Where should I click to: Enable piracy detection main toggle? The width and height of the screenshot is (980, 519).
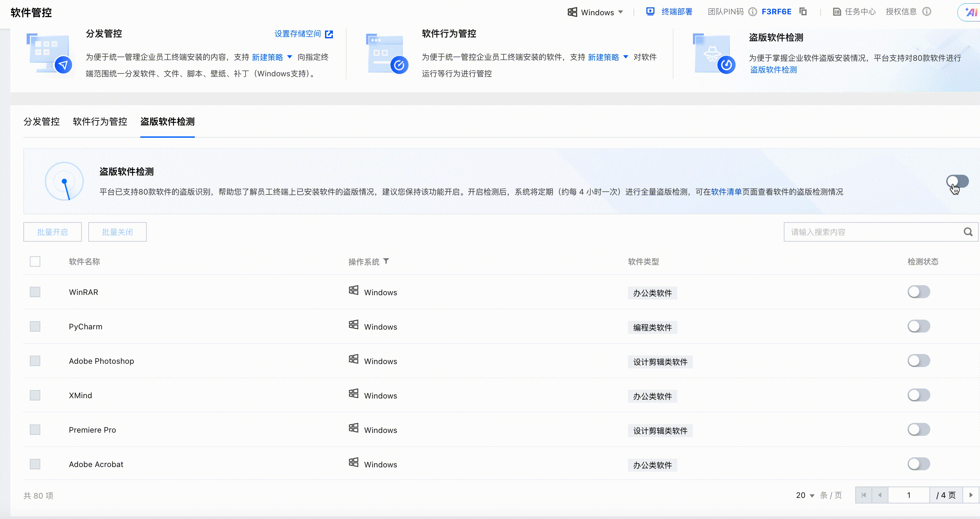pos(957,182)
